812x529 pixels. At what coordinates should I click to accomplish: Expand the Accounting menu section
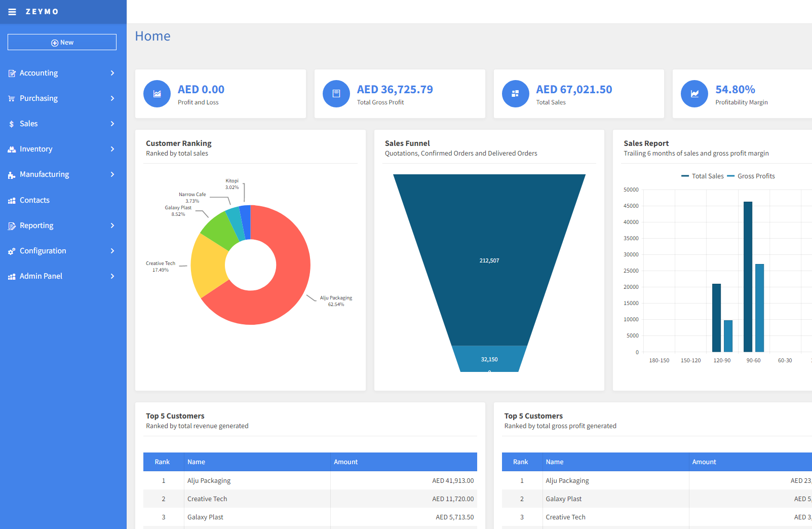[x=38, y=73]
